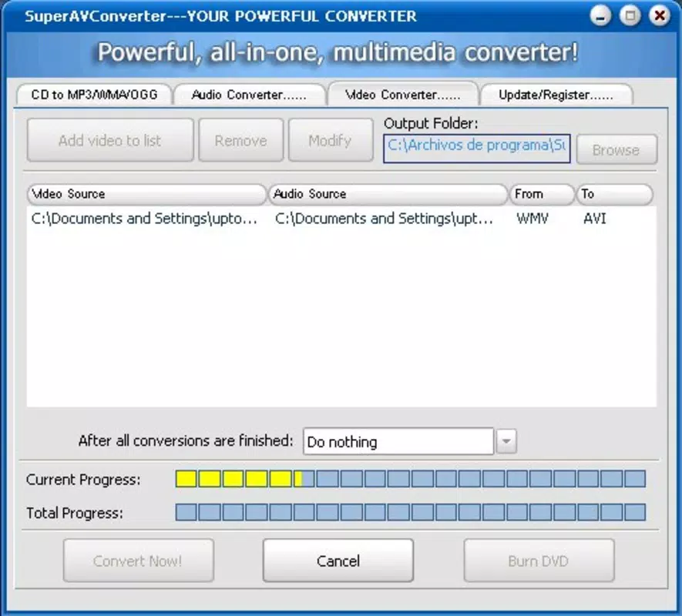Select the audio source path cell
This screenshot has width=682, height=616.
(x=384, y=219)
